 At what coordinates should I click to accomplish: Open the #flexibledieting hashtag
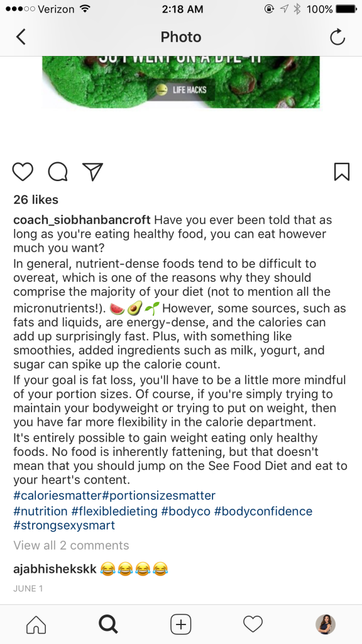(114, 511)
